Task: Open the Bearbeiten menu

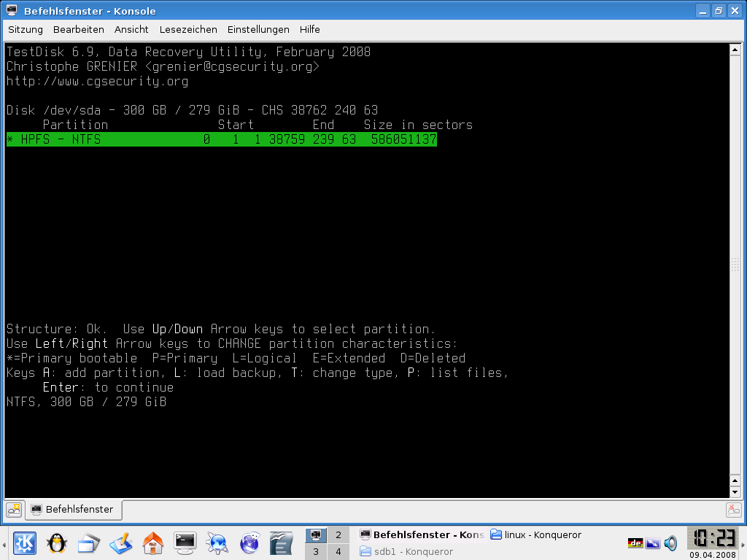Action: point(79,29)
